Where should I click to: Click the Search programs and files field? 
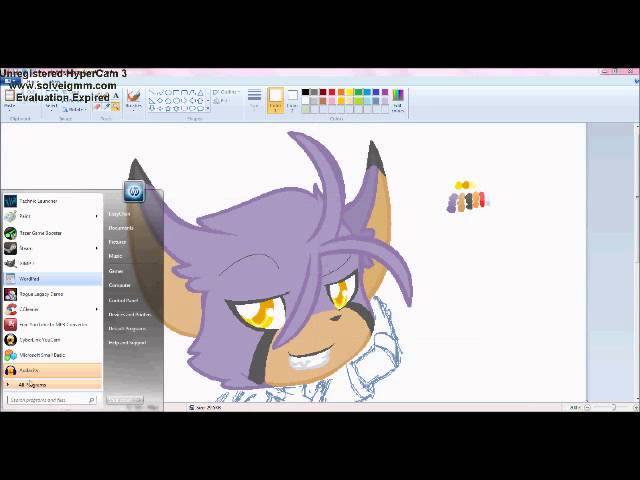click(51, 400)
